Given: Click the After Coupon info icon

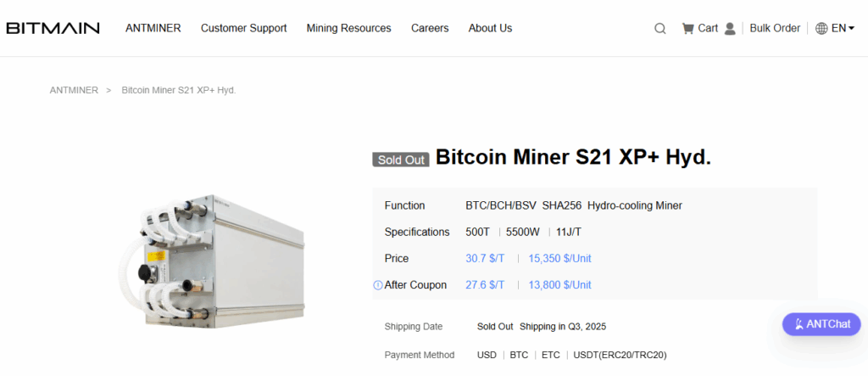Looking at the screenshot, I should click(x=378, y=285).
